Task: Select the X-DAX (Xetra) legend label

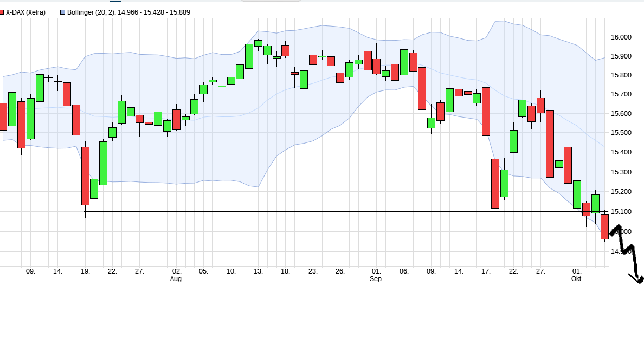Action: (x=25, y=12)
